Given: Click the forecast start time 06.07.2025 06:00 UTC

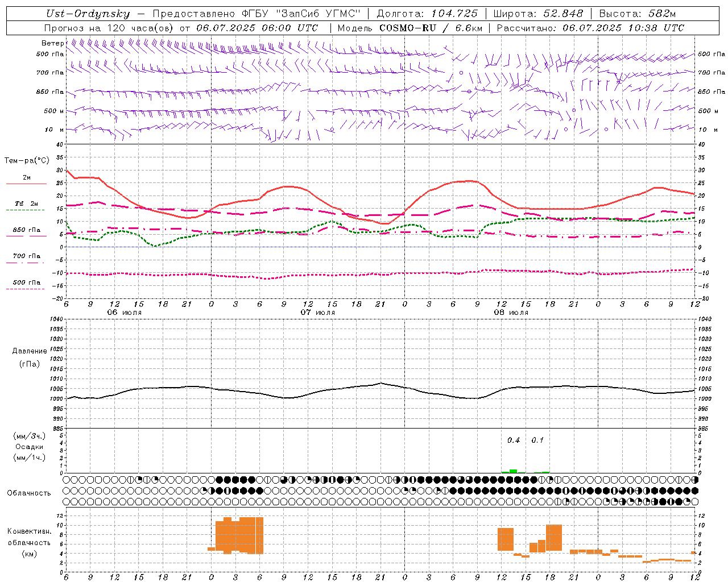Looking at the screenshot, I should click(257, 27).
